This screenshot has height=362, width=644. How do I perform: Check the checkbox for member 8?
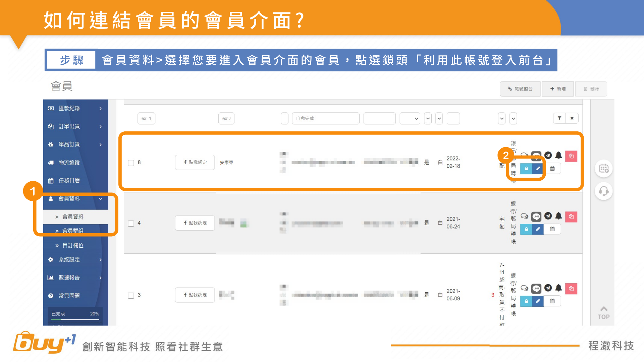(x=131, y=163)
